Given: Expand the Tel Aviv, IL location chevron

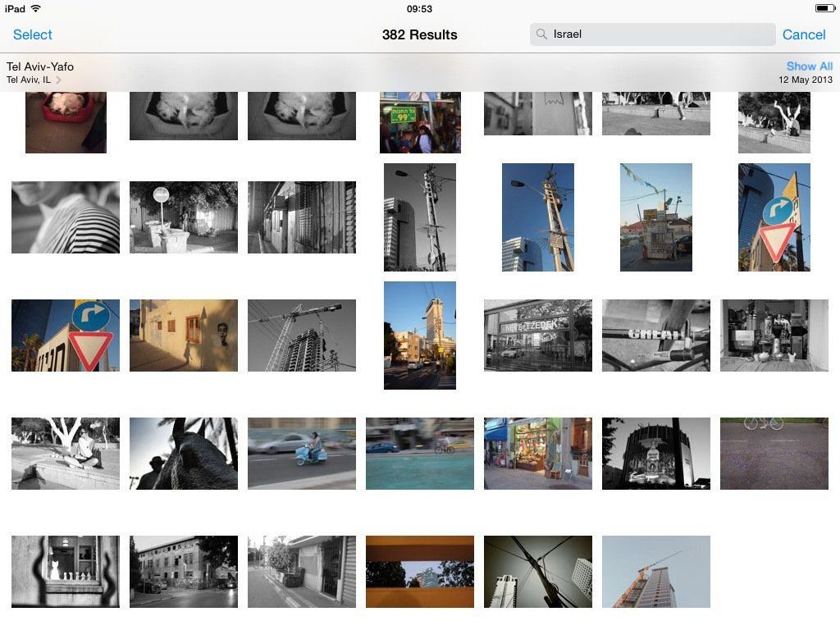Looking at the screenshot, I should (58, 80).
